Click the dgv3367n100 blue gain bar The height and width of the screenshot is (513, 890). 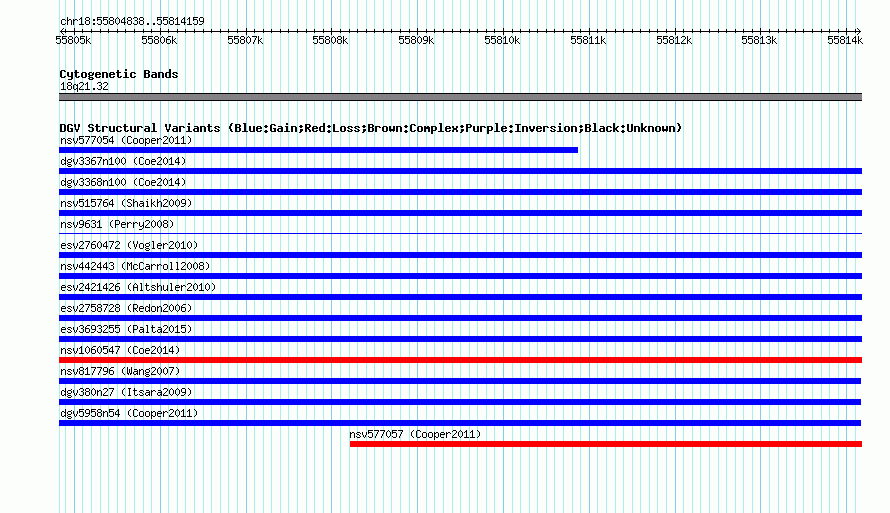[x=460, y=171]
